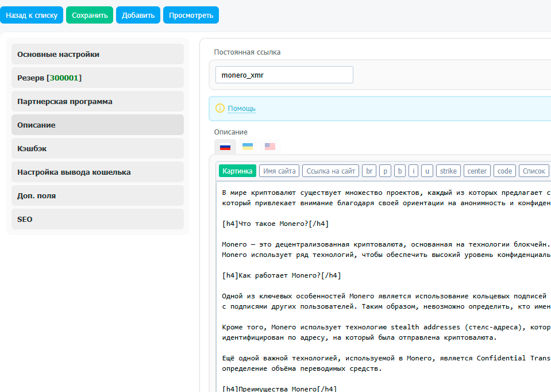Insert a line break with br button
Image resolution: width=551 pixels, height=392 pixels.
point(369,171)
